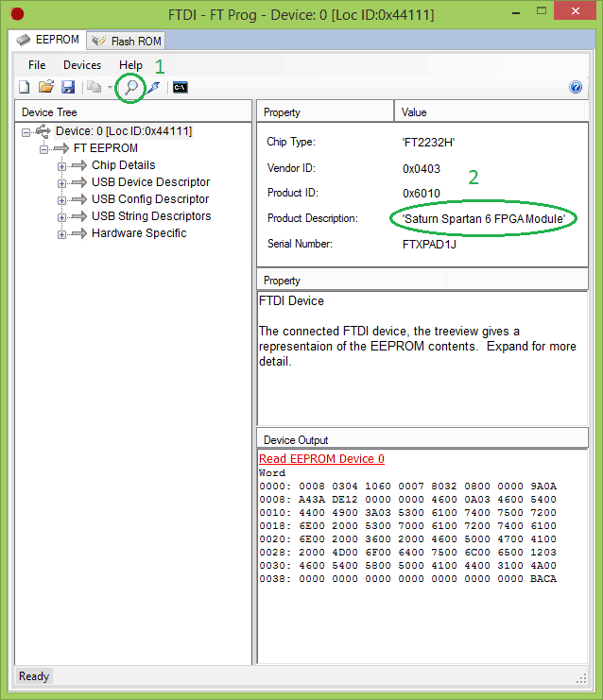Open the command line console icon
The height and width of the screenshot is (700, 603).
[180, 87]
